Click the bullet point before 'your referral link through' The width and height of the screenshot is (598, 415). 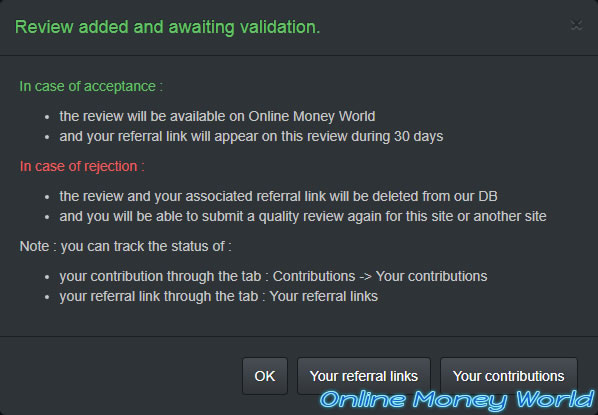tap(47, 297)
